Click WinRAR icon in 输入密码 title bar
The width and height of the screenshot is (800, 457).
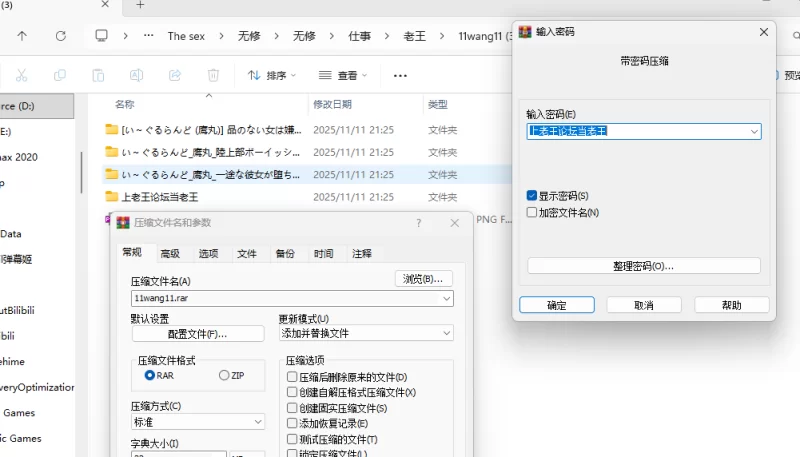[x=525, y=32]
